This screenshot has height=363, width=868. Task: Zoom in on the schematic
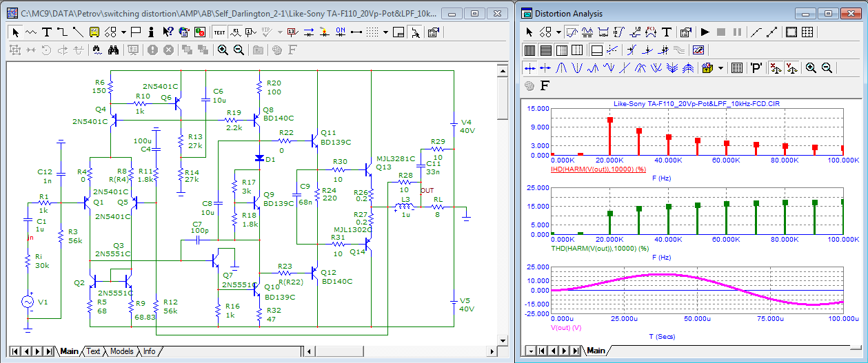223,50
